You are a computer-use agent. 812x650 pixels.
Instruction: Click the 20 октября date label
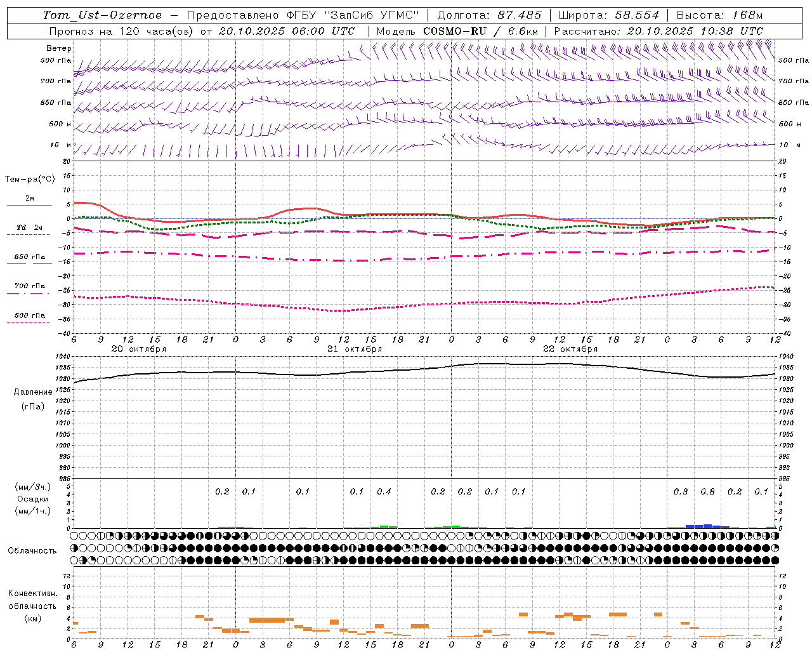click(x=139, y=349)
